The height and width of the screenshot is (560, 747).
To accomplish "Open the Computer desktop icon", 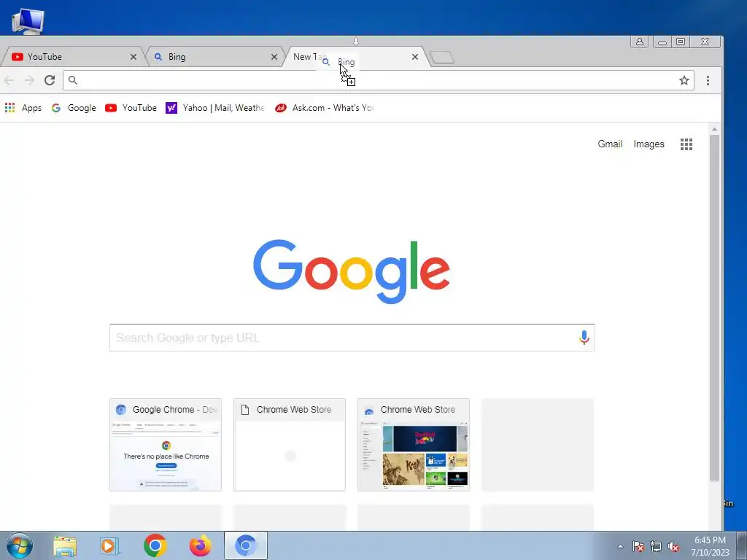I will (28, 21).
